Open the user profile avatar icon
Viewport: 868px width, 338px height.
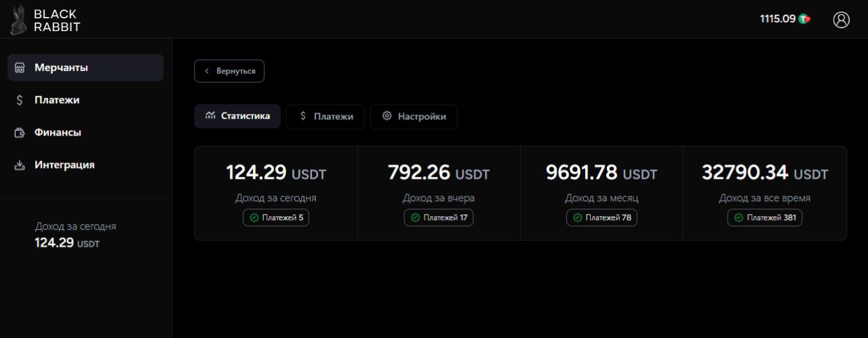pyautogui.click(x=842, y=20)
